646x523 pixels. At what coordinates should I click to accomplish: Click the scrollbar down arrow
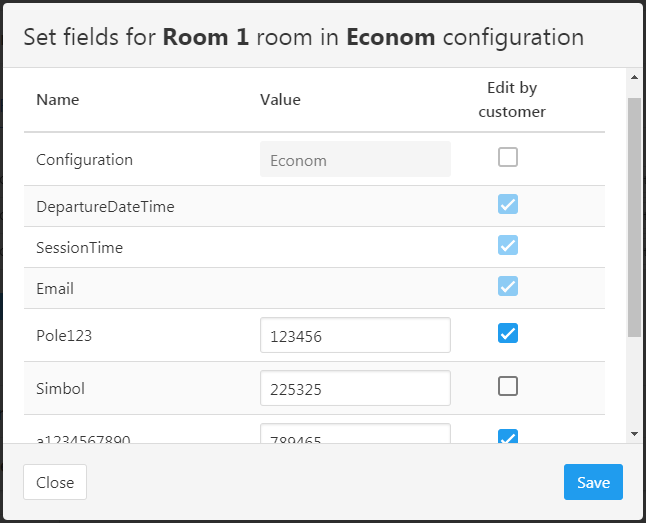(x=634, y=434)
